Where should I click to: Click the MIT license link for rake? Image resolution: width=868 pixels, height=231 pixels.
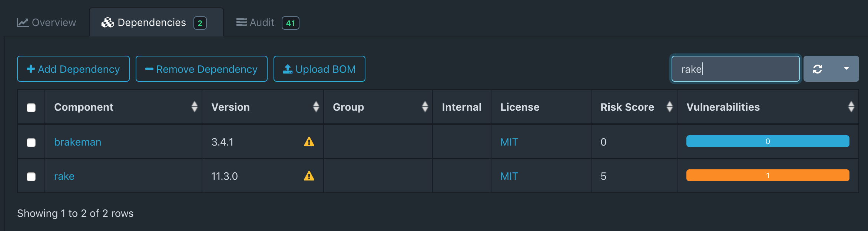click(x=508, y=176)
